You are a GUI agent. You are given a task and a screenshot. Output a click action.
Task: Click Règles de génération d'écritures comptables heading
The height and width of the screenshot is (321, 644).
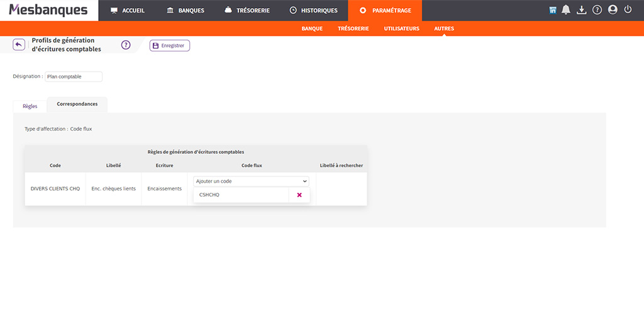196,152
